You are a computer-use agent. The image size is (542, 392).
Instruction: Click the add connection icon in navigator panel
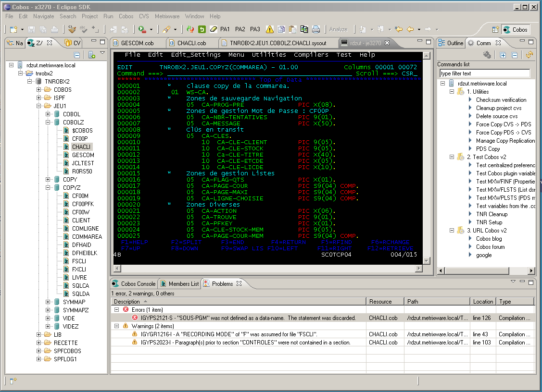pos(91,55)
